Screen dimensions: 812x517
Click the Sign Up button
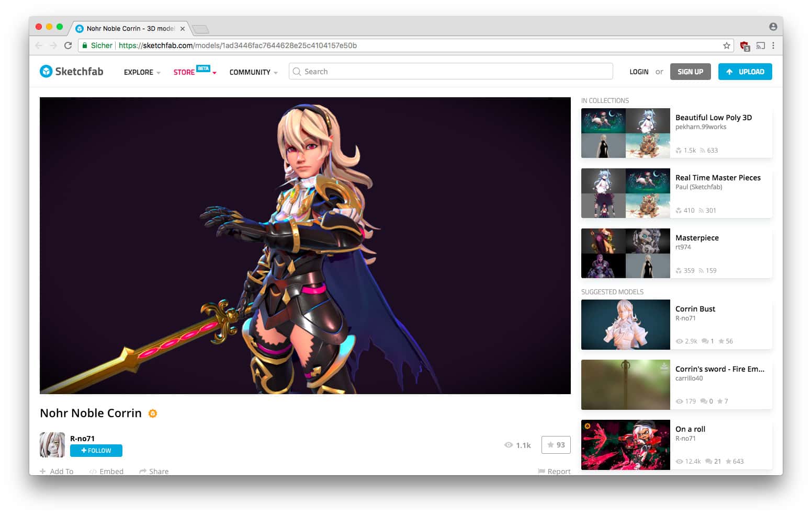690,71
